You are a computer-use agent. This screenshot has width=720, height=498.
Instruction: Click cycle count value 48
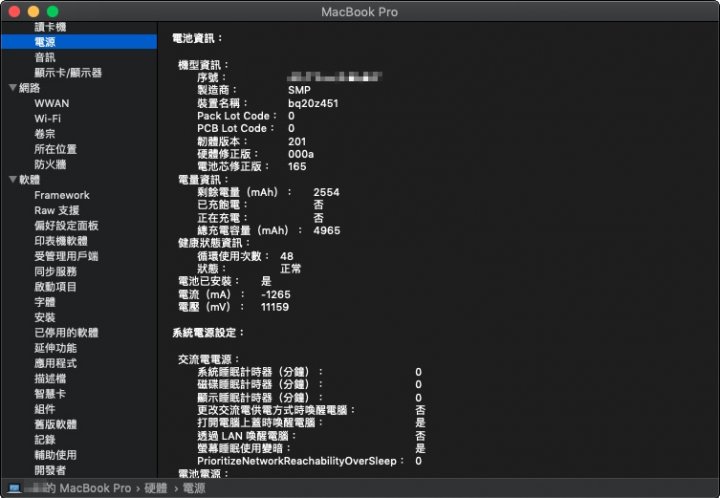coord(287,256)
